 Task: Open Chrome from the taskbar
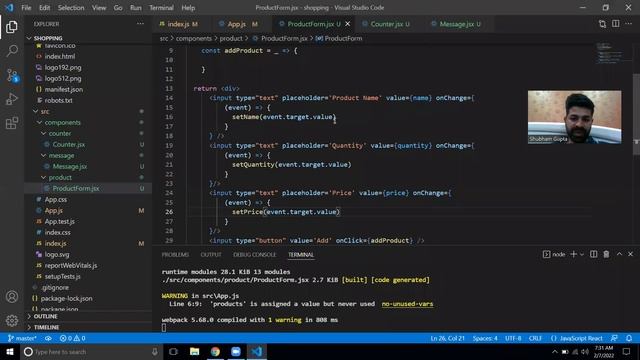215,351
